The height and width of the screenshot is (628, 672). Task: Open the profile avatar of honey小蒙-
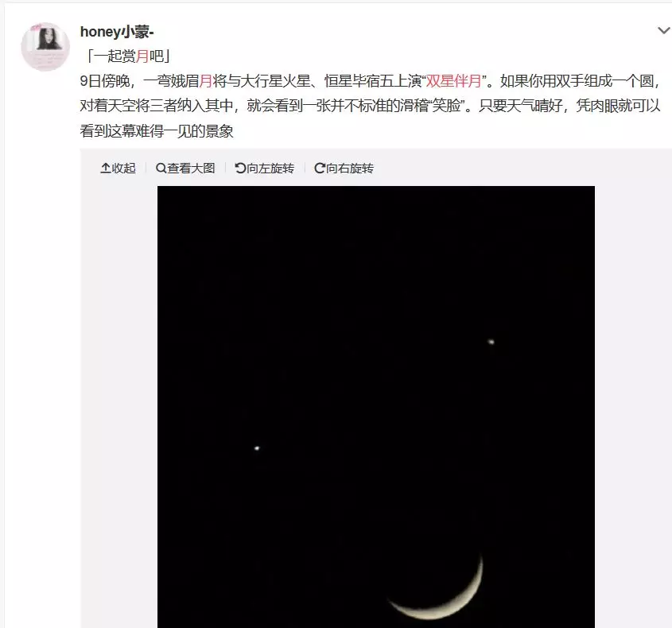[x=45, y=46]
